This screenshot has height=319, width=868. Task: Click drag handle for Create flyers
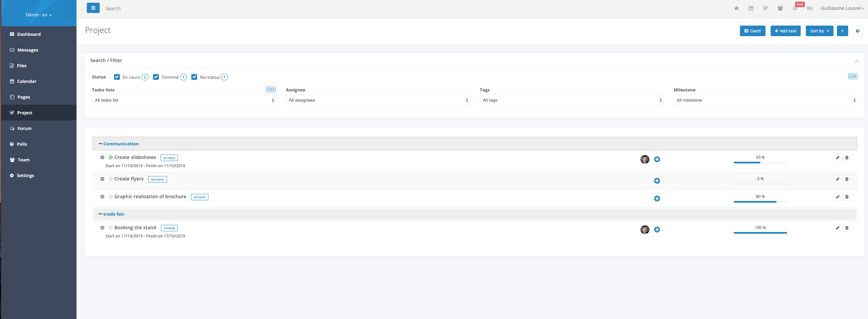102,179
